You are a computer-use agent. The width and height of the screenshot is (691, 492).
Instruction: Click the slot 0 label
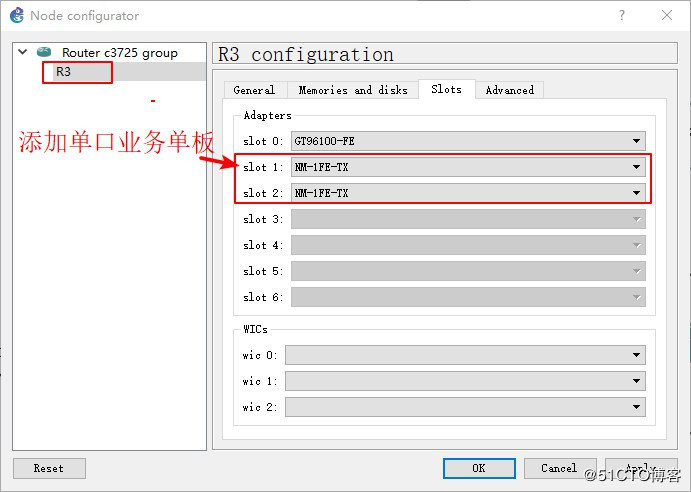tap(263, 142)
